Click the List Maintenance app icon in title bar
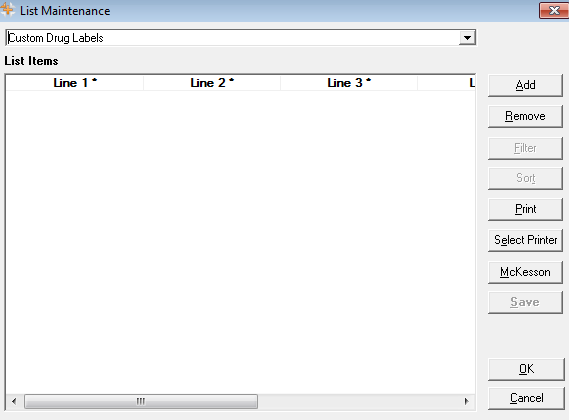569x420 pixels. tap(7, 10)
